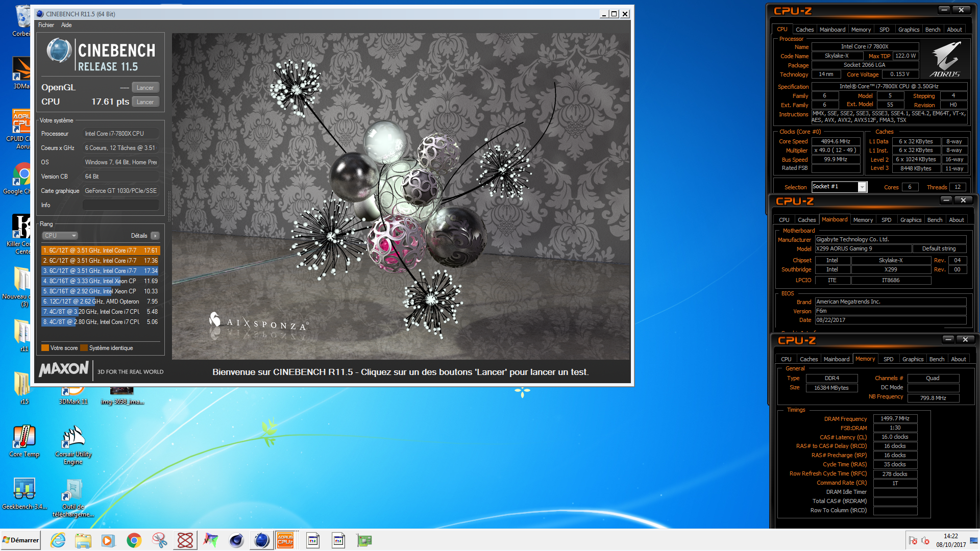Open Cinema 4D sphere icon on taskbar
The width and height of the screenshot is (980, 551).
(236, 540)
